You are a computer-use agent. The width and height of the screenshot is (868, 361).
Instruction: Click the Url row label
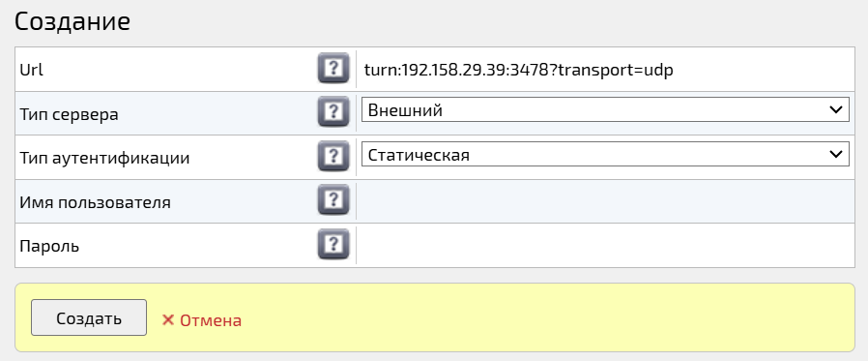pyautogui.click(x=31, y=70)
